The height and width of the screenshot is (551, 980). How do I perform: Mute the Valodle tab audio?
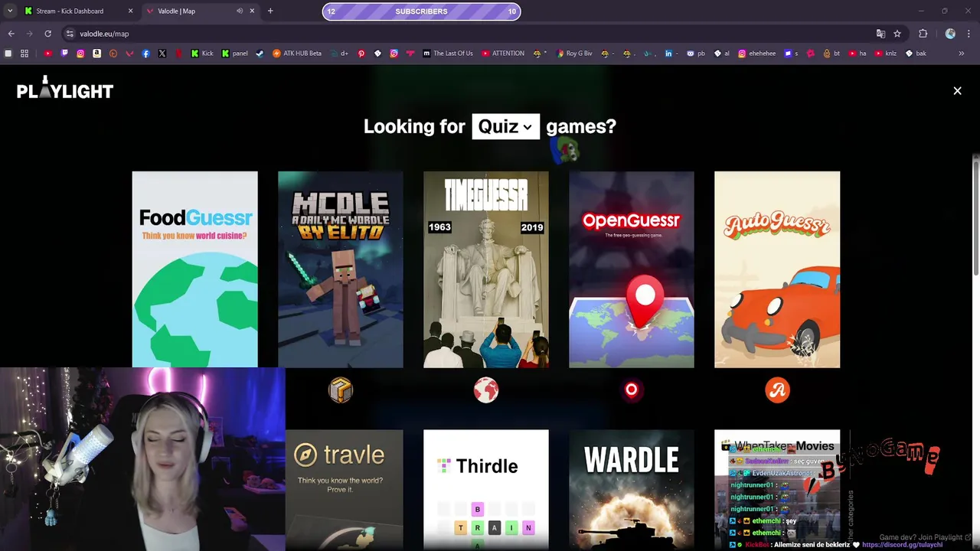tap(240, 11)
